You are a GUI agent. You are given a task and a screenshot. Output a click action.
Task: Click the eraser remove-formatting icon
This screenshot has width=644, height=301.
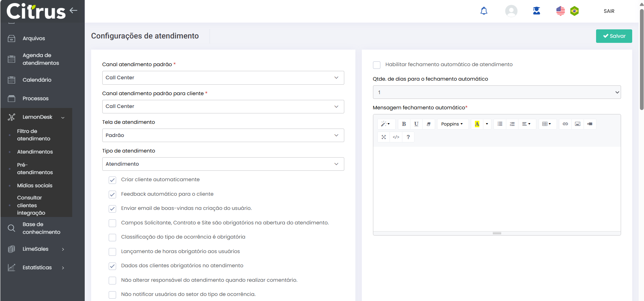click(x=428, y=124)
